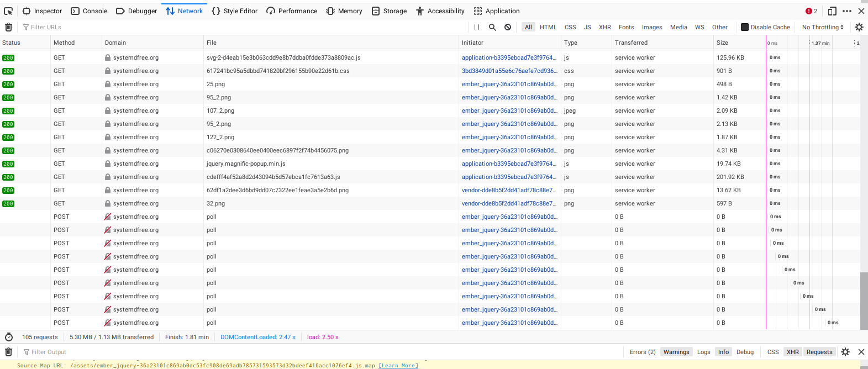Click the Learn More link
The image size is (868, 369).
(x=398, y=366)
